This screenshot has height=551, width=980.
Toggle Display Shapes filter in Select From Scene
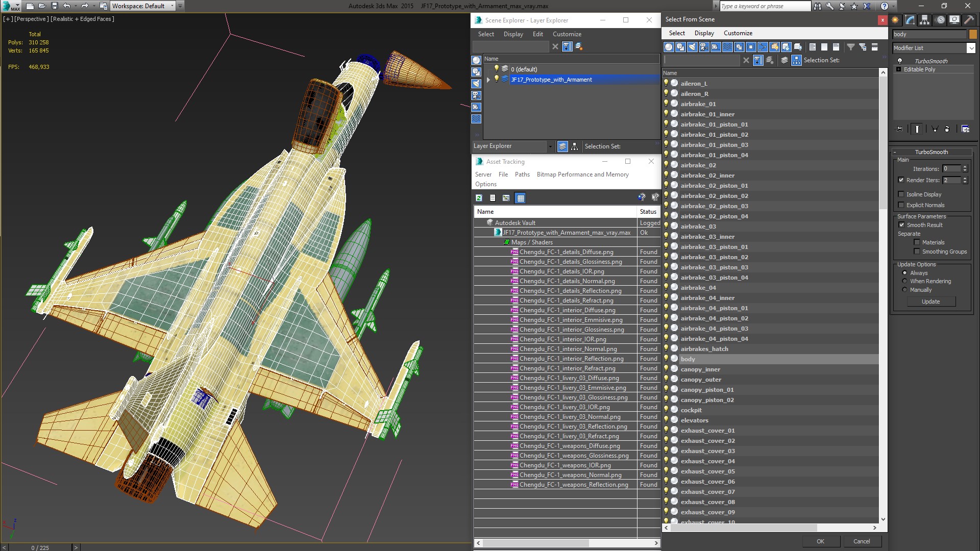pyautogui.click(x=680, y=47)
